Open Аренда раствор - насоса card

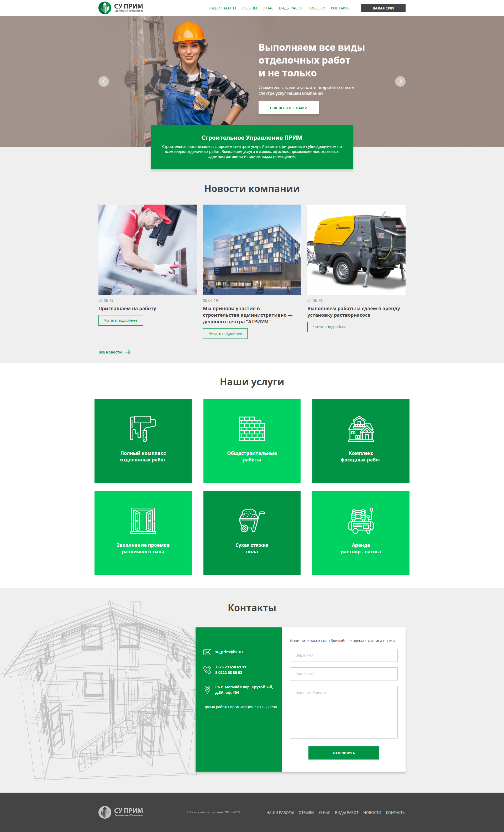361,533
